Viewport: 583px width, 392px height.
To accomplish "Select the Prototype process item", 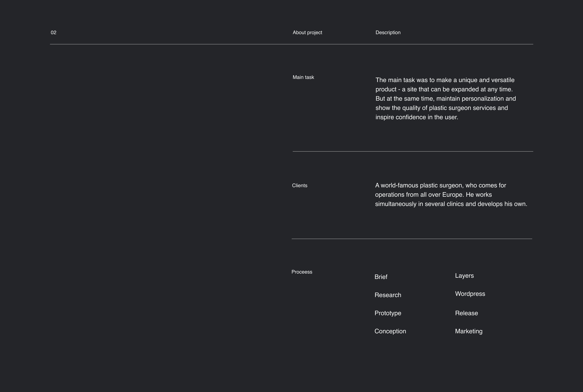I will (388, 313).
